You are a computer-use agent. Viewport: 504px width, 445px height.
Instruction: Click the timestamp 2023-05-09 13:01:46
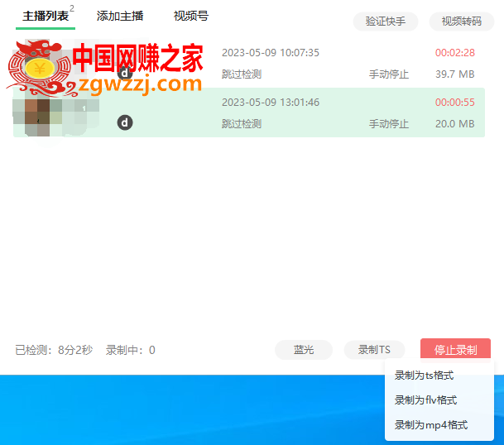[x=271, y=103]
